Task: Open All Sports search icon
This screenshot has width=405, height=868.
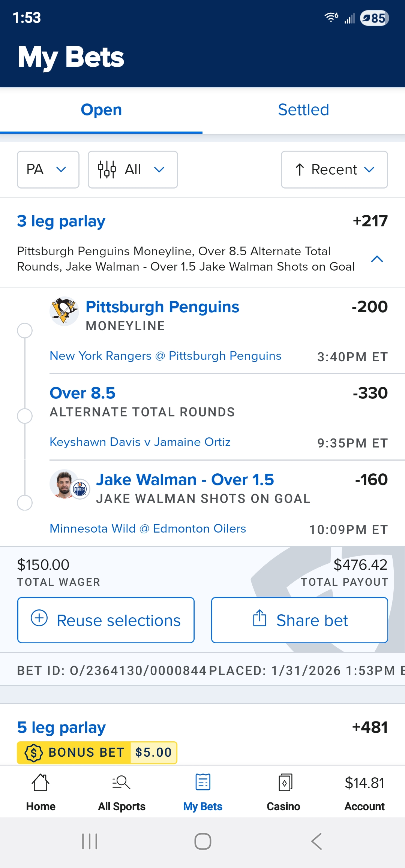Action: click(x=121, y=783)
